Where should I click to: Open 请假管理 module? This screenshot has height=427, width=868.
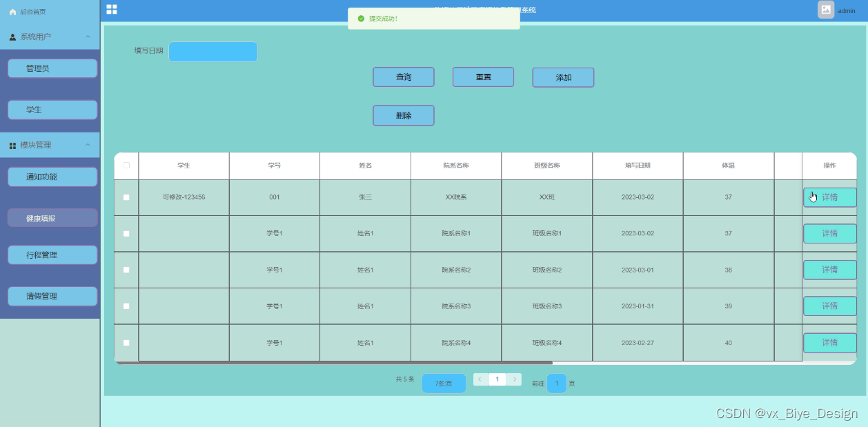[52, 296]
